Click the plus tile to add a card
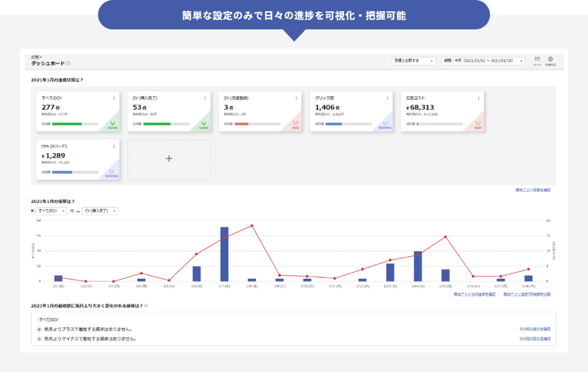Image resolution: width=588 pixels, height=372 pixels. [x=169, y=159]
